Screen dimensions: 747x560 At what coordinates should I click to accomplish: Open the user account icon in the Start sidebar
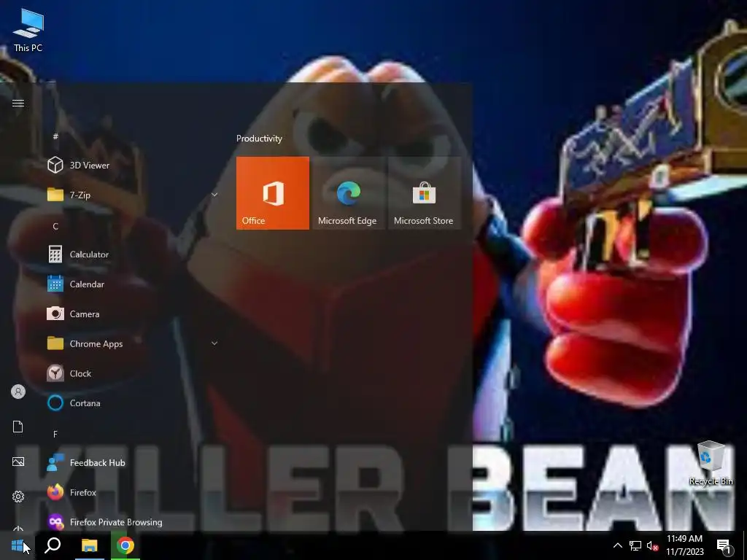click(18, 392)
